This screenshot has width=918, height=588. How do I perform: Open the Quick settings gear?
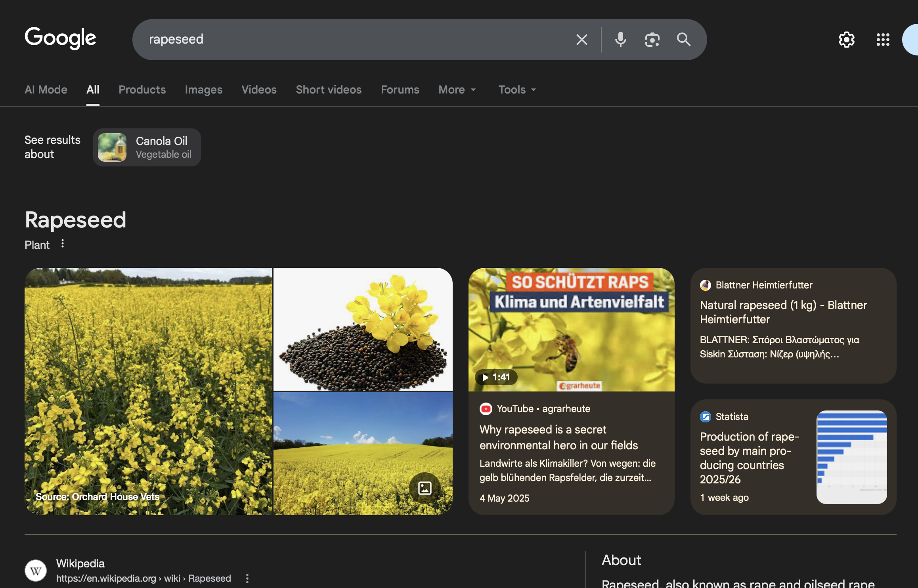pos(846,40)
